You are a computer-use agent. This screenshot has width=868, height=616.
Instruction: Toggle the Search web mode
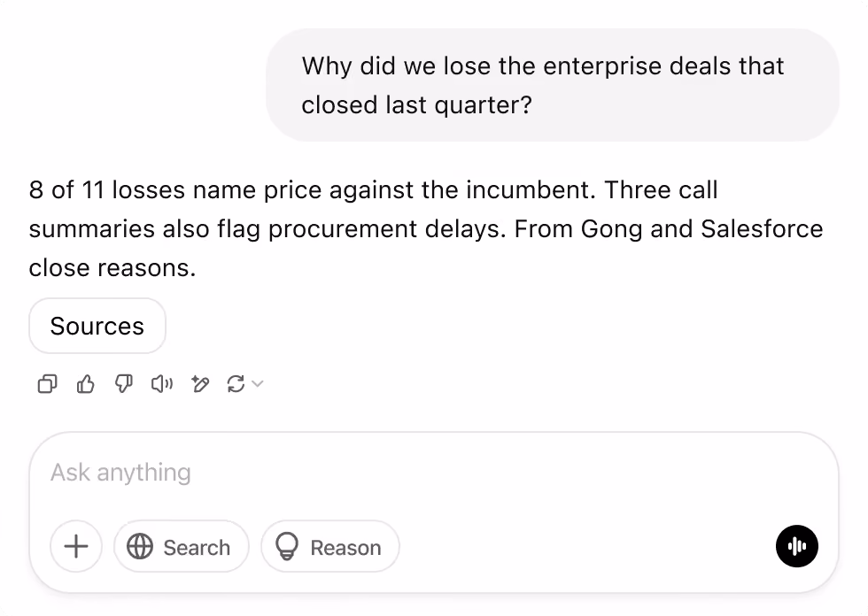pyautogui.click(x=182, y=546)
